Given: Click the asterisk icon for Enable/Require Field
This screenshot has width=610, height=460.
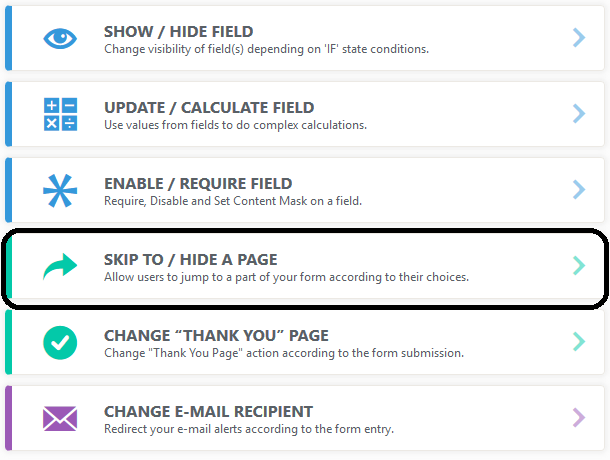Looking at the screenshot, I should coord(60,190).
